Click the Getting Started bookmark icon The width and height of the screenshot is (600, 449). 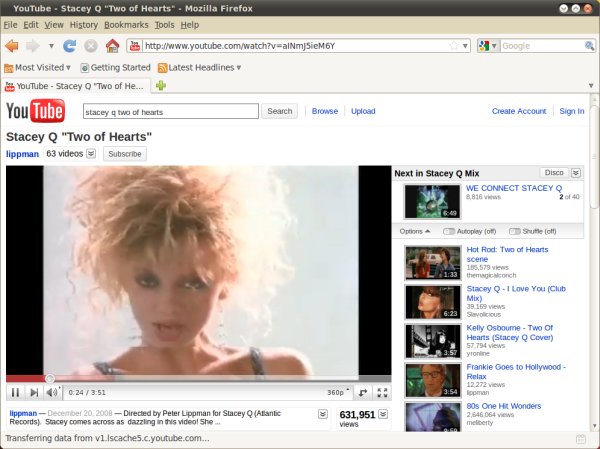pos(85,68)
